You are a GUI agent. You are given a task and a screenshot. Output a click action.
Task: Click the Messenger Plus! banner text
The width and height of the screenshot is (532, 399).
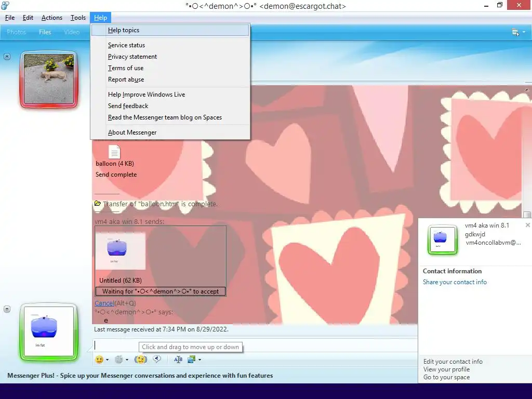click(x=140, y=376)
